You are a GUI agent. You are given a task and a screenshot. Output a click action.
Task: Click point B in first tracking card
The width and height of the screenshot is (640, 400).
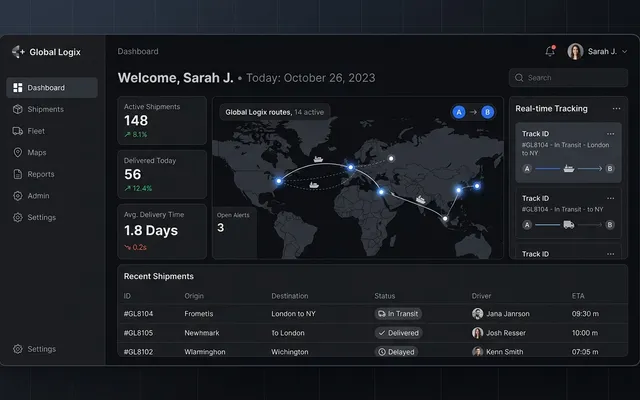point(610,169)
